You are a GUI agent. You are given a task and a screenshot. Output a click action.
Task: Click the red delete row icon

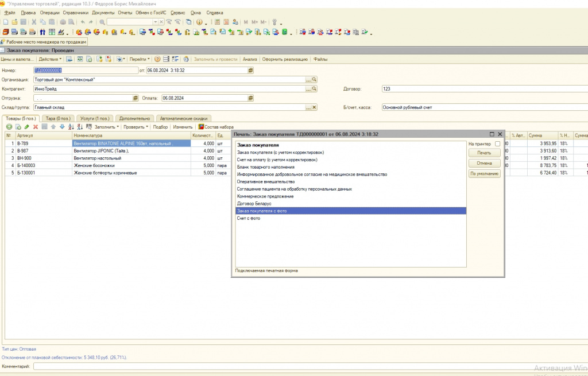pyautogui.click(x=36, y=126)
